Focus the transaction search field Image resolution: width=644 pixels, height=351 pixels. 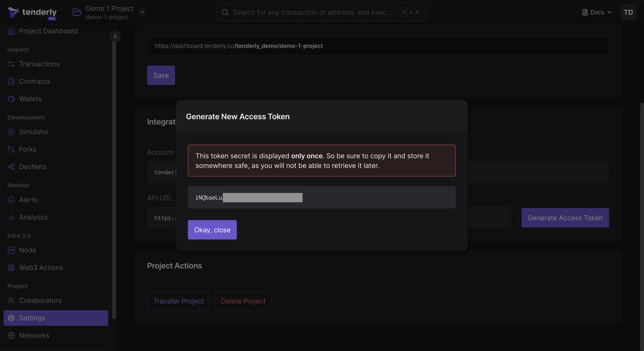coord(321,12)
